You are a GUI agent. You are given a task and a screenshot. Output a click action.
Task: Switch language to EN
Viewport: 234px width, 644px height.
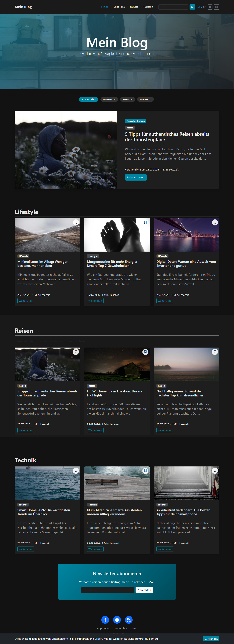tap(205, 7)
